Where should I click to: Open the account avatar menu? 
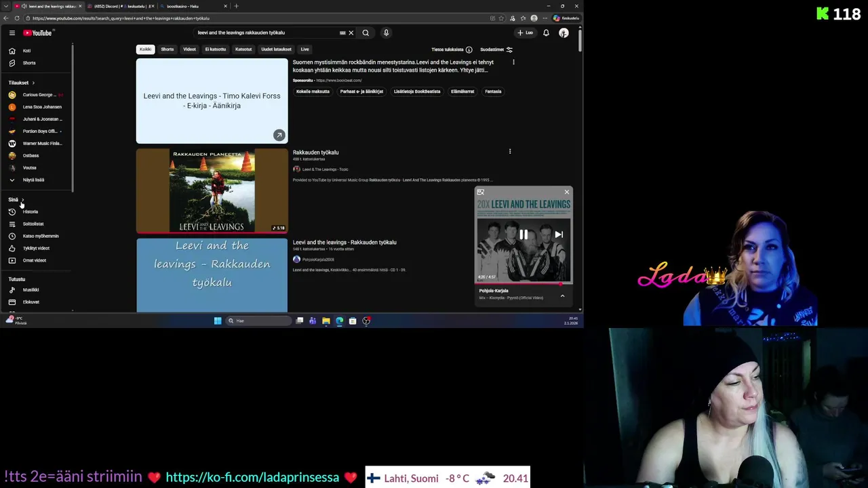(x=564, y=33)
